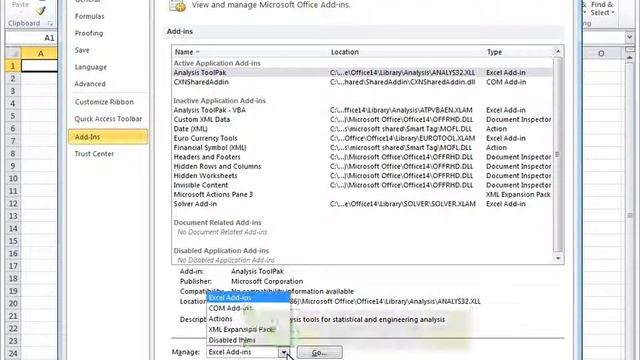Viewport: 640px width, 360px height.
Task: Select the Add-Ins category
Action: [x=108, y=137]
